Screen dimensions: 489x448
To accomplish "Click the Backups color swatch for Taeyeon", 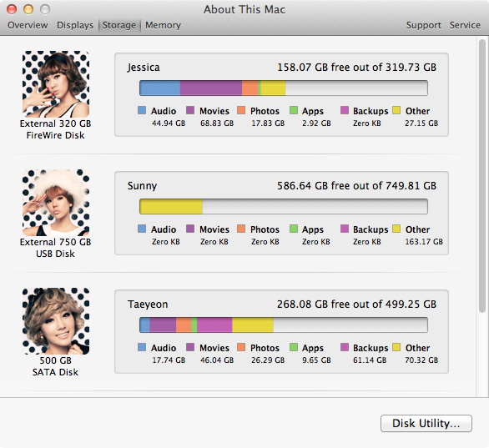I will (x=345, y=347).
